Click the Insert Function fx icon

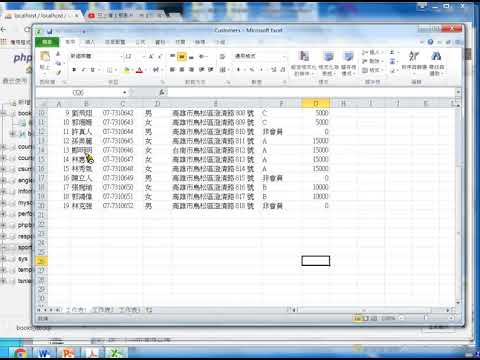162,92
